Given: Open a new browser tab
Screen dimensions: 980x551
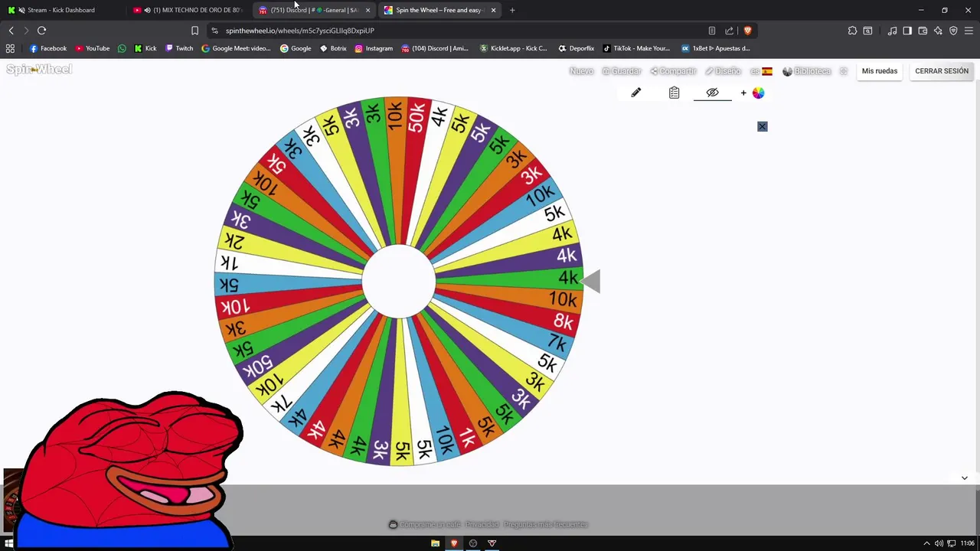Looking at the screenshot, I should pos(512,10).
